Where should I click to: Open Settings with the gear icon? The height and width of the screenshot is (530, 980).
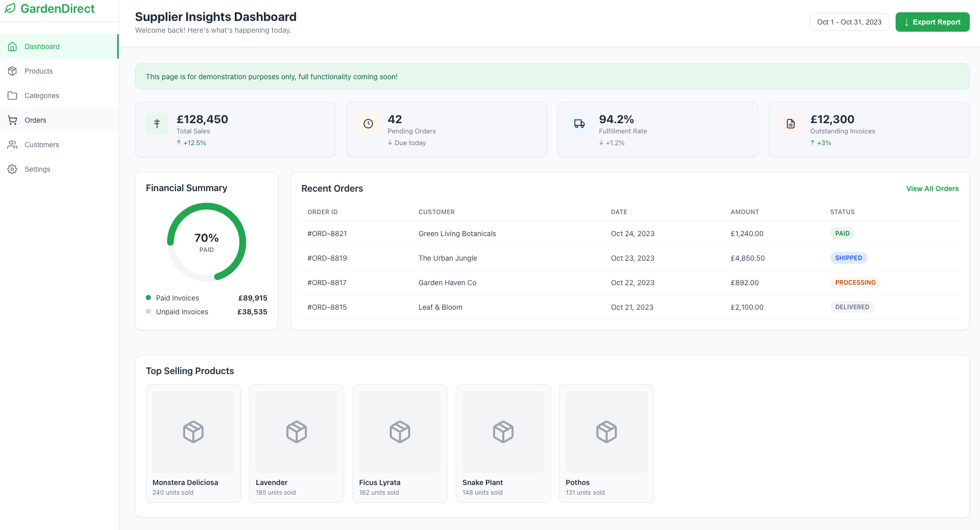12,169
